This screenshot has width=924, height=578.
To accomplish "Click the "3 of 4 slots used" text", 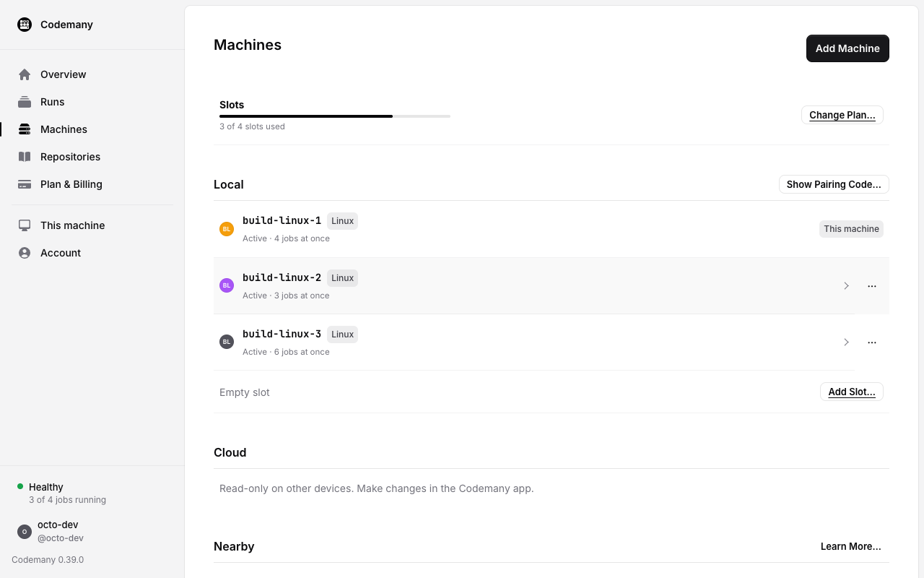I will tap(252, 126).
